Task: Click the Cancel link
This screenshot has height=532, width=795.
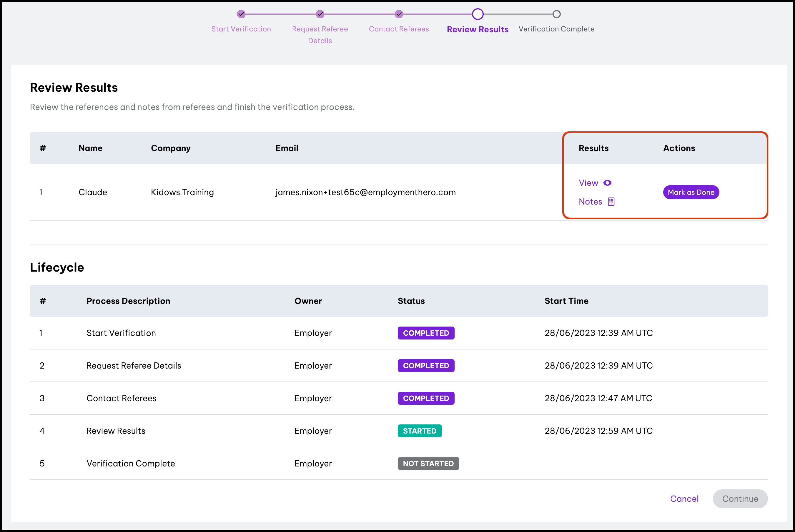Action: [684, 499]
